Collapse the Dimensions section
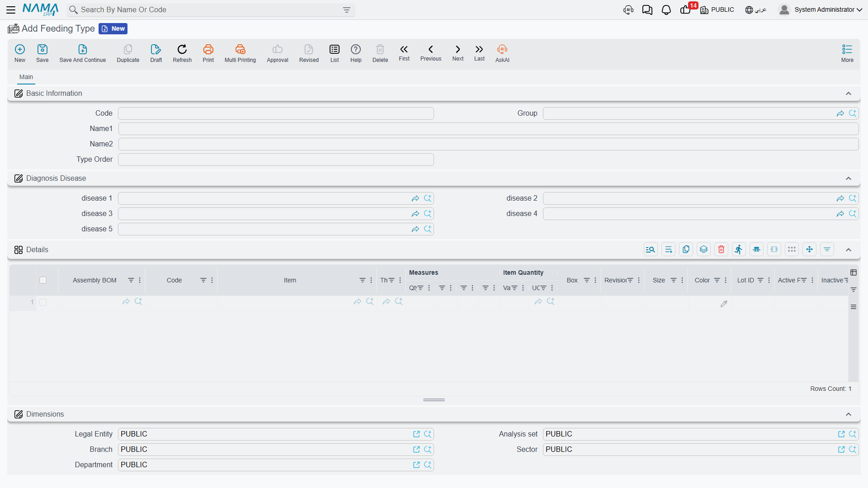The height and width of the screenshot is (488, 868). [x=849, y=414]
